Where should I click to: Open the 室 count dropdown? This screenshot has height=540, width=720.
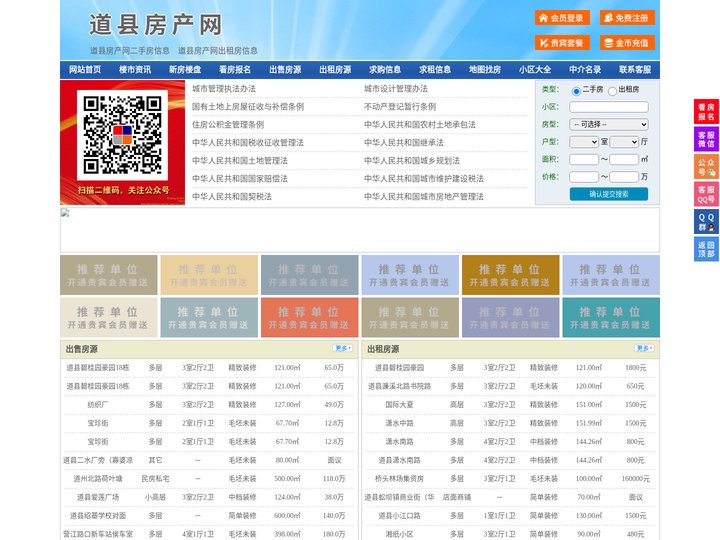point(584,142)
